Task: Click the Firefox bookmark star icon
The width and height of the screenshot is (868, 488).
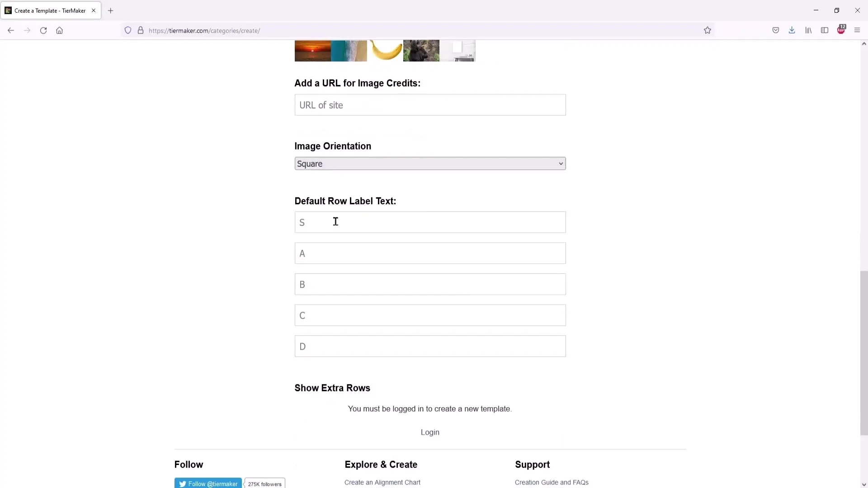Action: pos(707,30)
